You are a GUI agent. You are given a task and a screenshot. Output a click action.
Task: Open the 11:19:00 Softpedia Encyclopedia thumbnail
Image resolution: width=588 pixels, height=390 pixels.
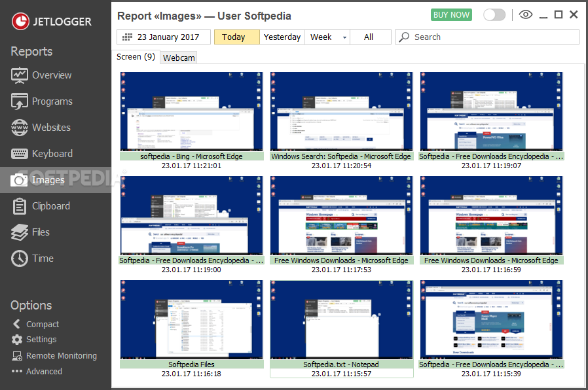(192, 215)
